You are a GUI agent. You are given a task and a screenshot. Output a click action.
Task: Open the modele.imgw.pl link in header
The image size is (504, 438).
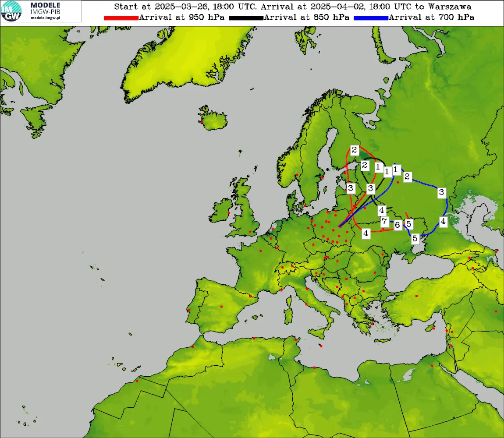tap(45, 18)
